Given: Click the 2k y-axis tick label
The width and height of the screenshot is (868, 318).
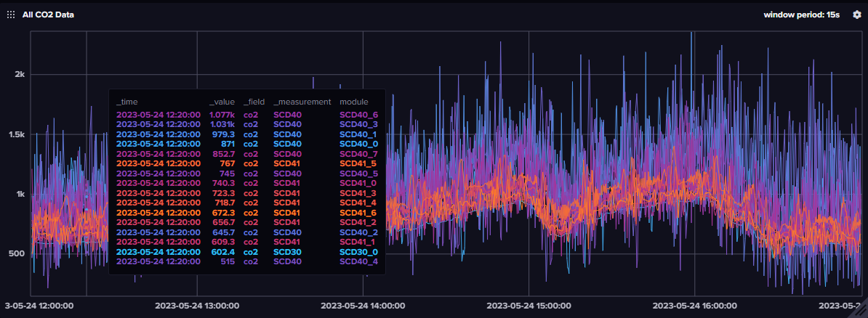Looking at the screenshot, I should click(20, 75).
